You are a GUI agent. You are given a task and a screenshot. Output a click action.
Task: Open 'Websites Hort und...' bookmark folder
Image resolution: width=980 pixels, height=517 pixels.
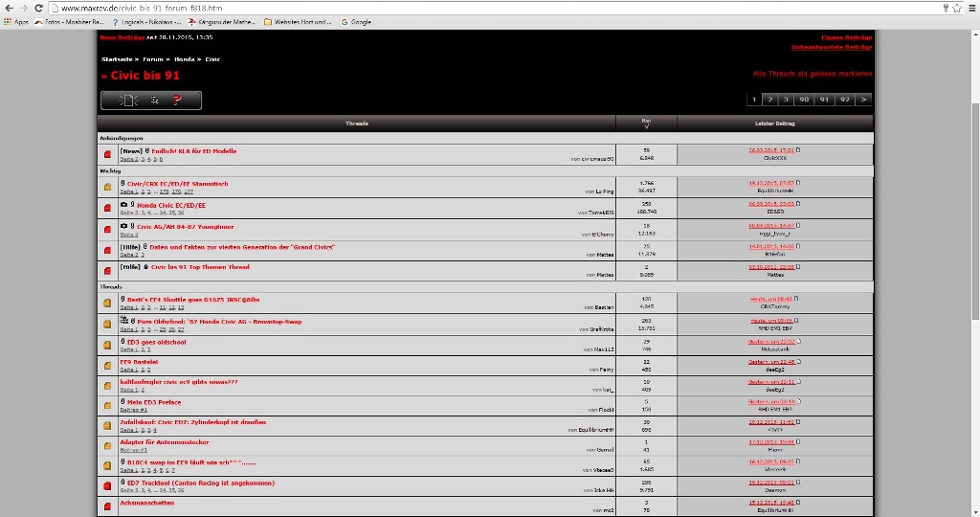point(297,21)
